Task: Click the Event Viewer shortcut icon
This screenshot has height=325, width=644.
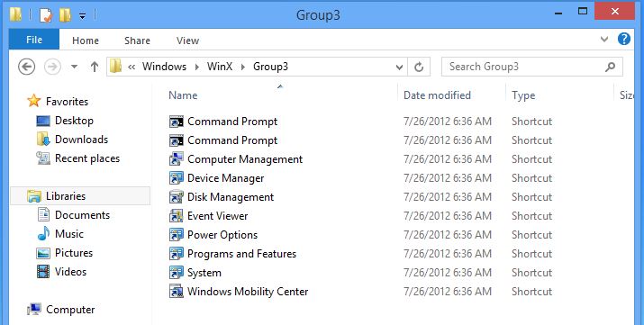Action: [x=177, y=216]
